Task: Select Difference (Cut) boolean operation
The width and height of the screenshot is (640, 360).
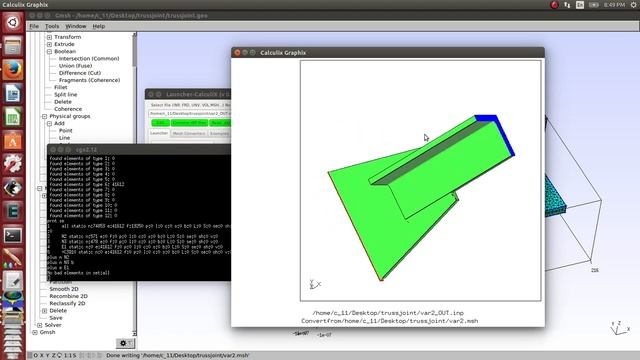Action: coord(80,73)
